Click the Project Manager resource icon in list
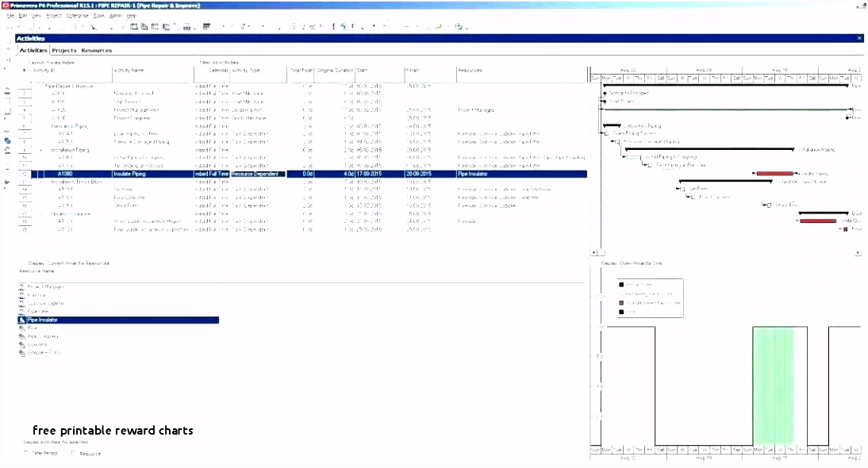Image resolution: width=868 pixels, height=468 pixels. click(x=21, y=287)
